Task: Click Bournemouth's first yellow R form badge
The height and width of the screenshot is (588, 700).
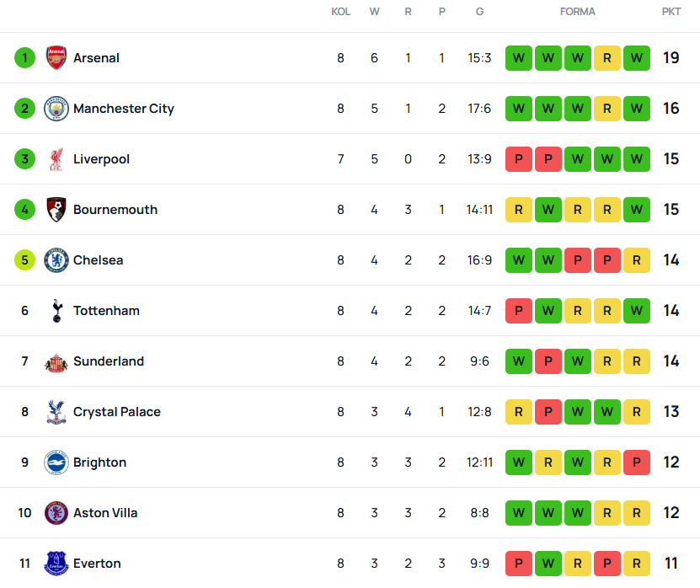Action: pyautogui.click(x=519, y=210)
